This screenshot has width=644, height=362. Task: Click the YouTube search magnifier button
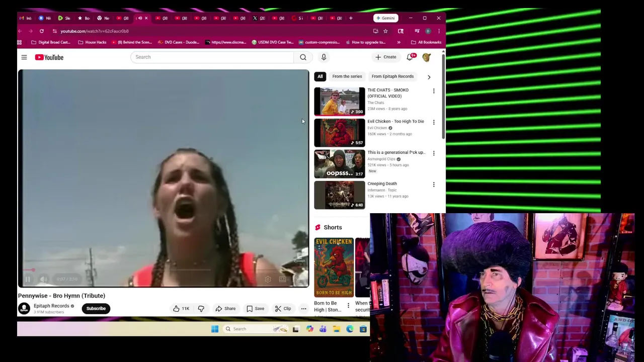point(303,57)
